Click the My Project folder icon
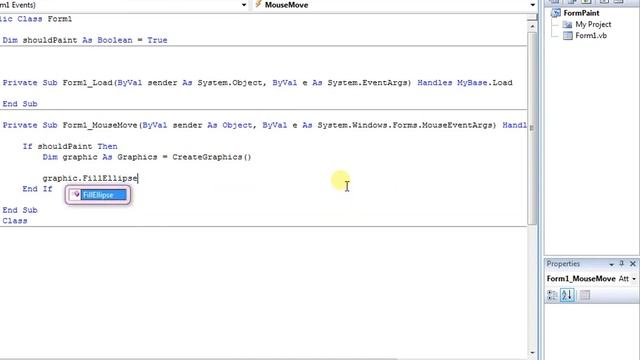Screen dimensions: 640x360 click(567, 24)
